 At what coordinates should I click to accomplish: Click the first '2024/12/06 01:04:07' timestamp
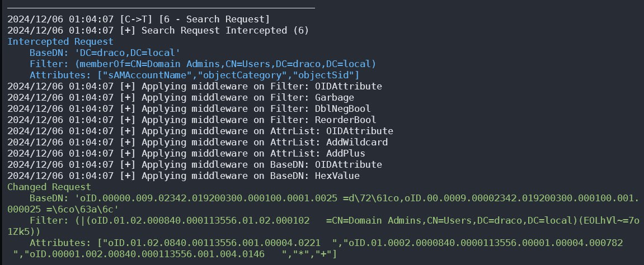pos(60,19)
